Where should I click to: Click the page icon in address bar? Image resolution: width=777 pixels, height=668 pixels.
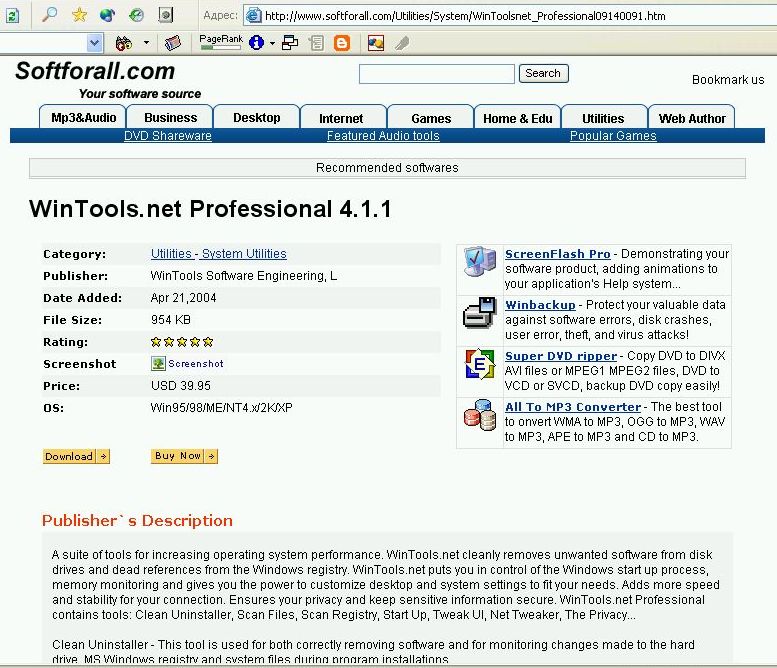254,15
